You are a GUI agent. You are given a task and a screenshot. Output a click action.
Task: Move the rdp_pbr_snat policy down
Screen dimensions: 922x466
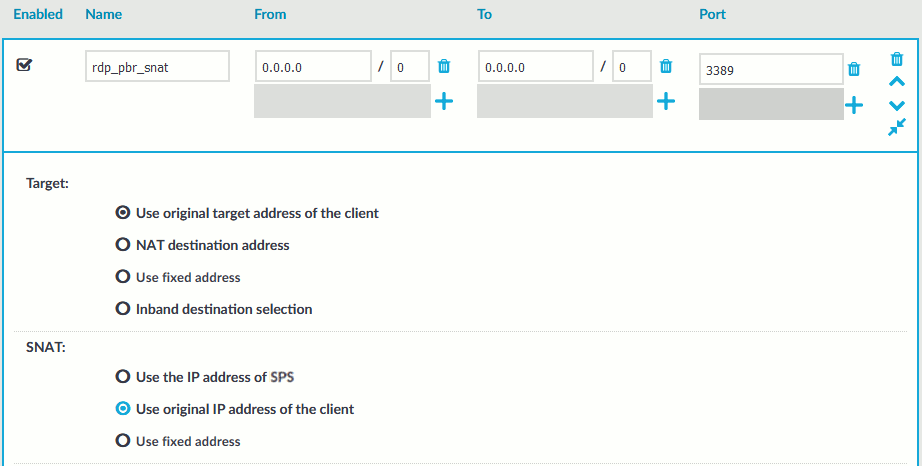click(897, 105)
